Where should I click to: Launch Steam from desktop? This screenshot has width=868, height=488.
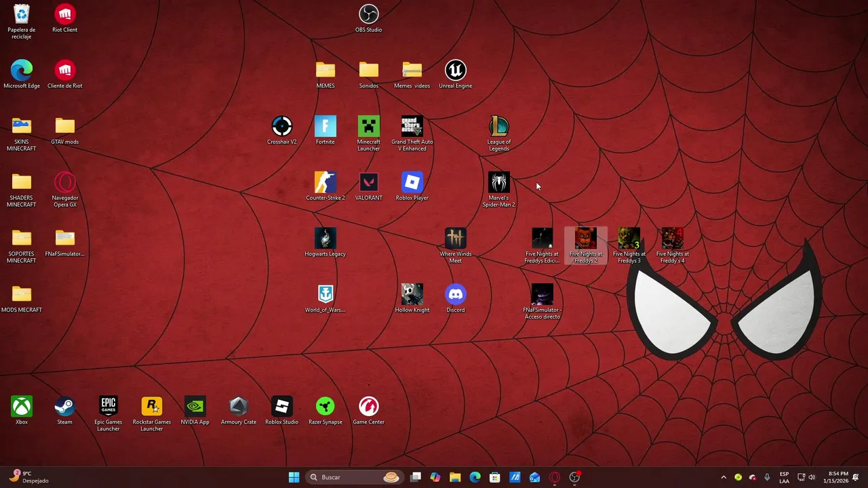click(64, 411)
